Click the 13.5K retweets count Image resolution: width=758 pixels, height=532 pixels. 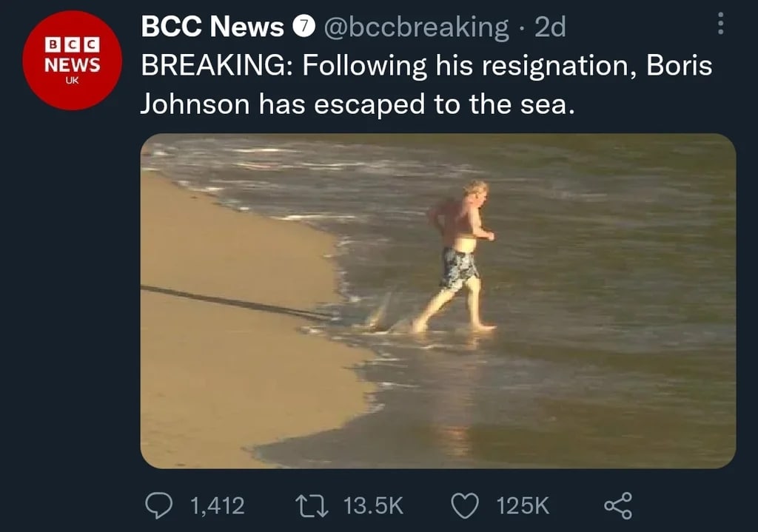tap(373, 505)
